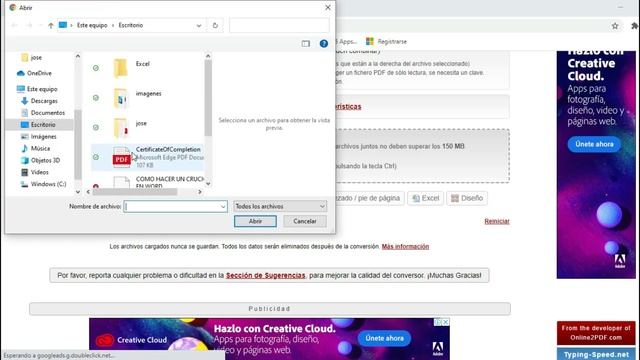
Task: Click Únete ahora in the side ad
Action: coord(594,144)
